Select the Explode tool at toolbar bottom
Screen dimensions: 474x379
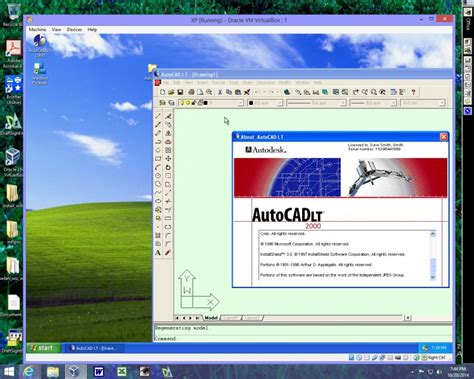(168, 253)
